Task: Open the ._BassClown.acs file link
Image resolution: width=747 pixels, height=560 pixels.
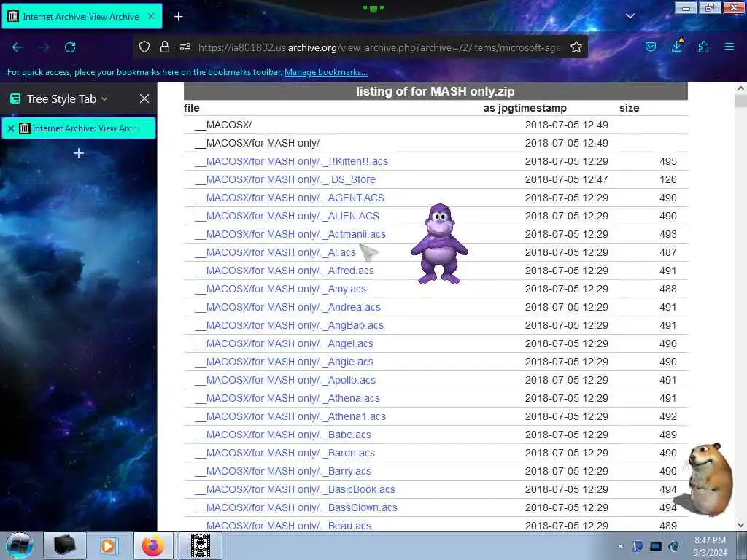Action: coord(296,507)
